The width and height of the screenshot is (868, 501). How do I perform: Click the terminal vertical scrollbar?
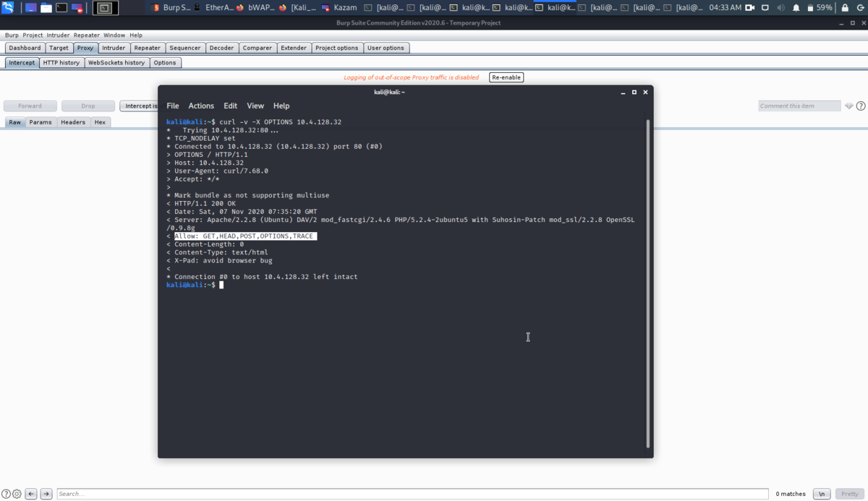point(648,283)
